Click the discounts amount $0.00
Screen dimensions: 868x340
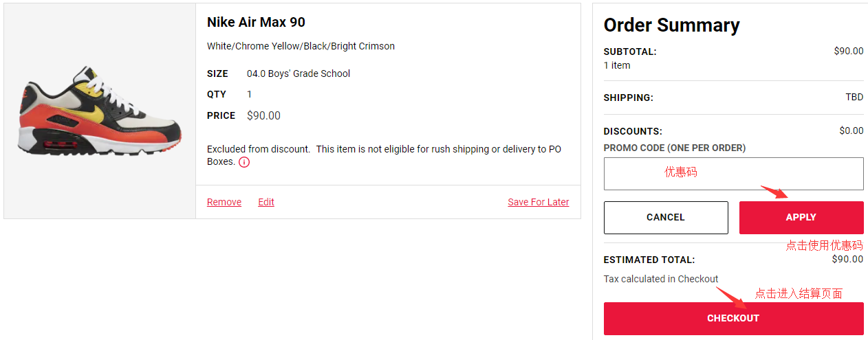click(851, 131)
